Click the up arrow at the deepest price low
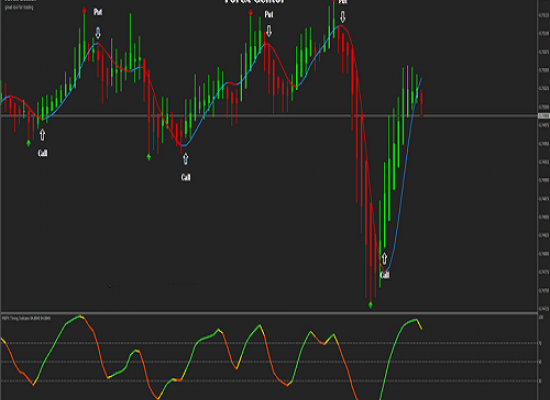The width and height of the screenshot is (550, 400). (x=384, y=259)
